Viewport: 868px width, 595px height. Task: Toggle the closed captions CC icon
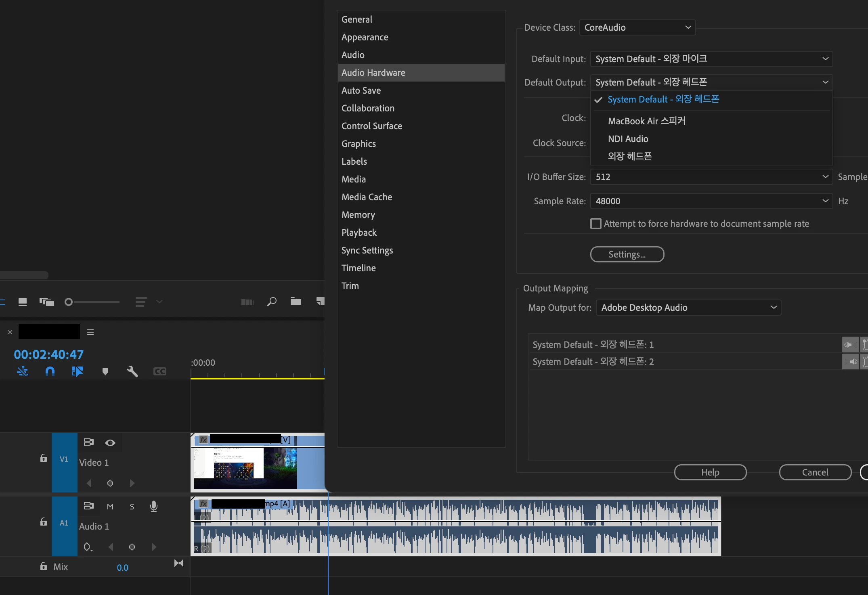coord(160,371)
